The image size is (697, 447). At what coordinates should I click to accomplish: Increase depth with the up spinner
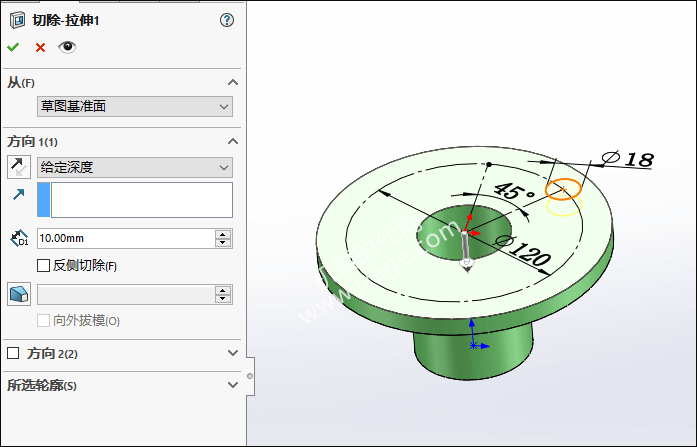223,234
